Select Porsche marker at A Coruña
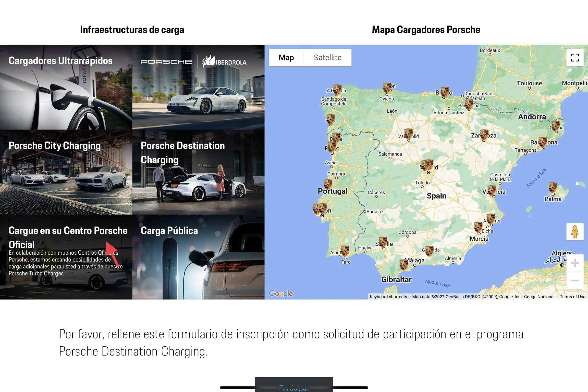The width and height of the screenshot is (588, 392). pyautogui.click(x=337, y=90)
